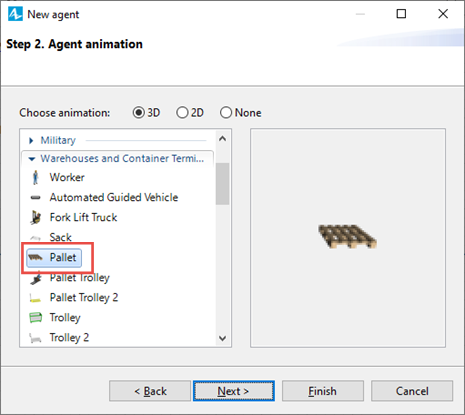Select the Sack animation icon
The width and height of the screenshot is (465, 415).
(x=35, y=238)
